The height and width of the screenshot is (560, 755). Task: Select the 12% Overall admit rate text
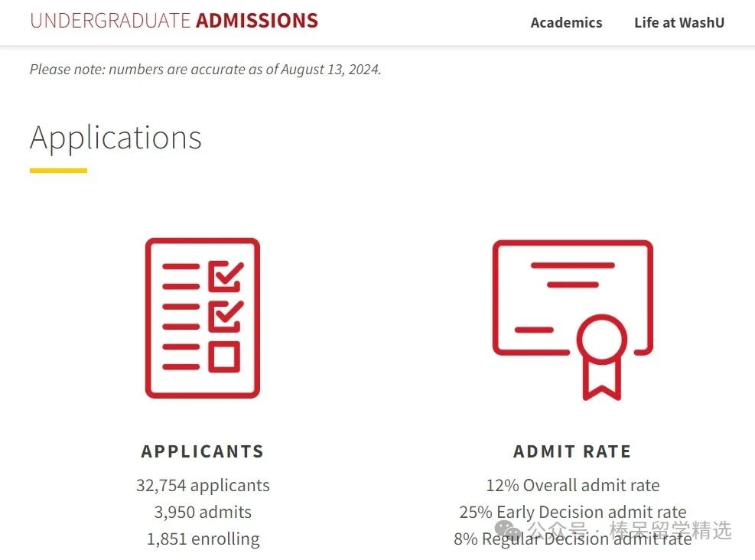572,485
